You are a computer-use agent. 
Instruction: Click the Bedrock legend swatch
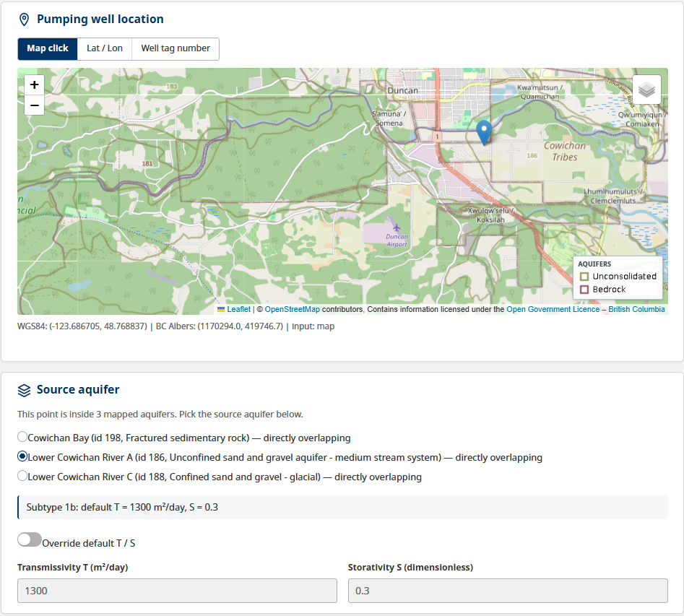click(x=584, y=290)
